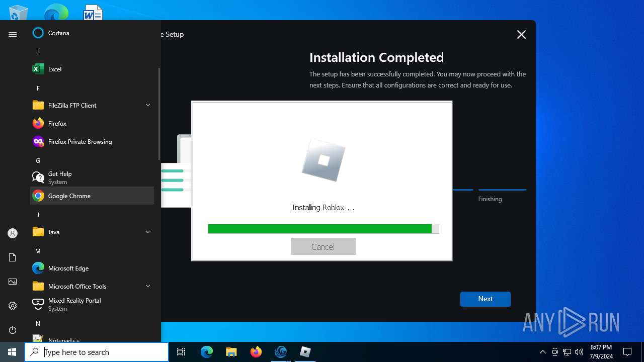
Task: Open the Power options icon
Action: coord(13,330)
